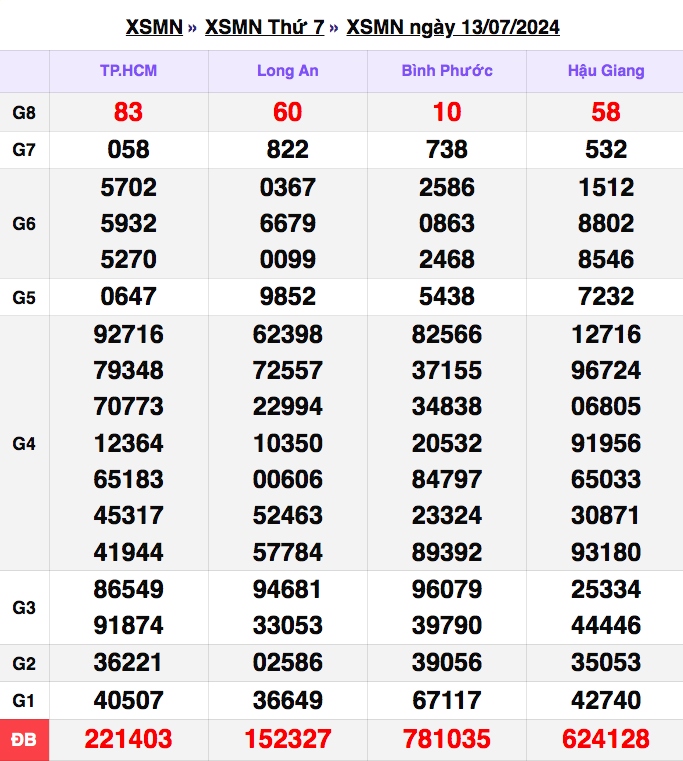This screenshot has width=683, height=761.
Task: Select the Bình Phước column header
Action: 447,71
